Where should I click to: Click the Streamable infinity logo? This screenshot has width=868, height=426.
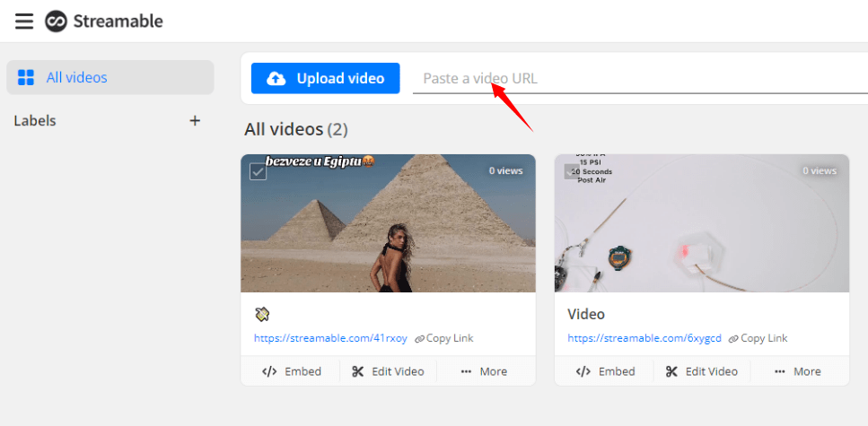(x=57, y=21)
